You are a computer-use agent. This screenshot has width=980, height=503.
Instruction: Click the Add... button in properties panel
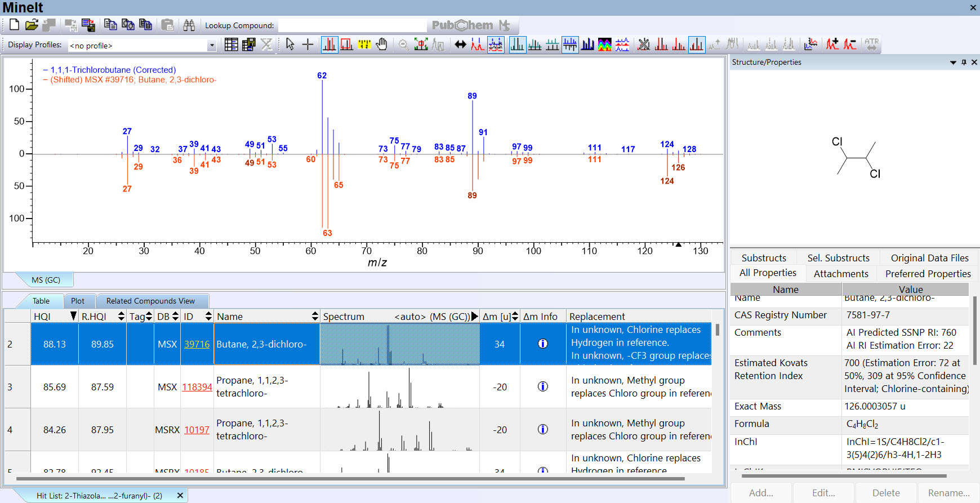tap(761, 493)
